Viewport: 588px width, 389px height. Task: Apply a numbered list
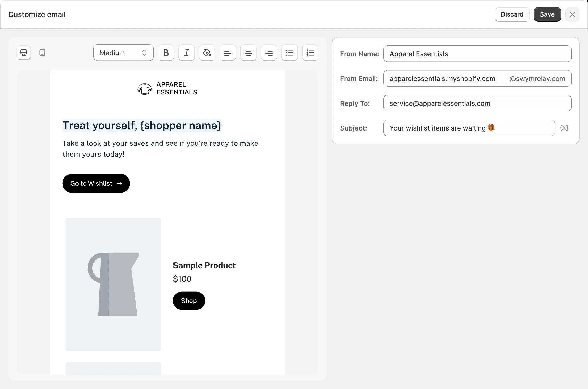click(310, 53)
